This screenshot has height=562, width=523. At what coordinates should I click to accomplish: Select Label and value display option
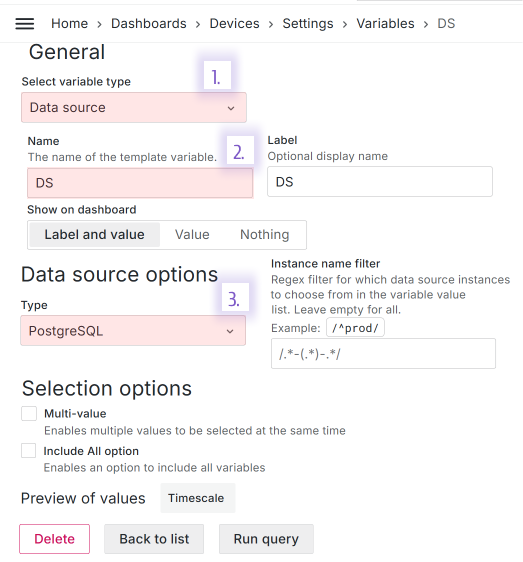(94, 235)
